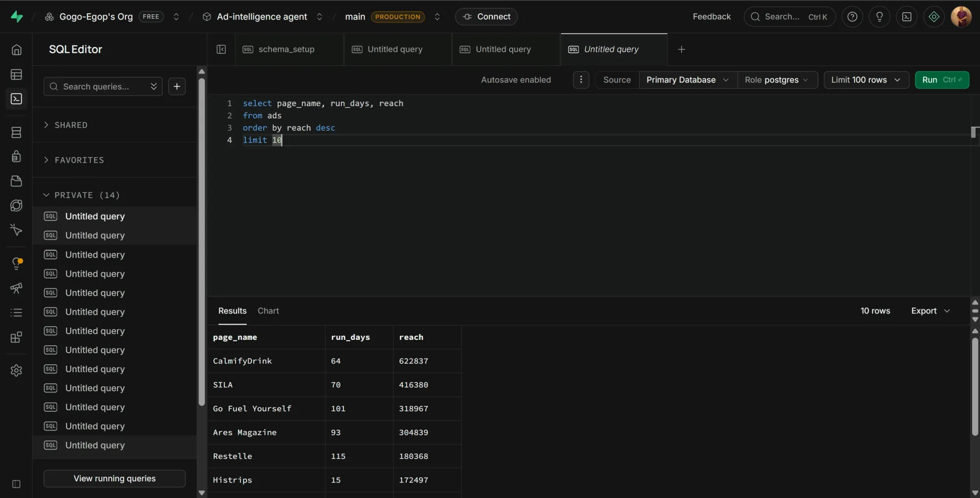Click the results vertical scrollbar
The width and height of the screenshot is (980, 498).
tap(975, 387)
